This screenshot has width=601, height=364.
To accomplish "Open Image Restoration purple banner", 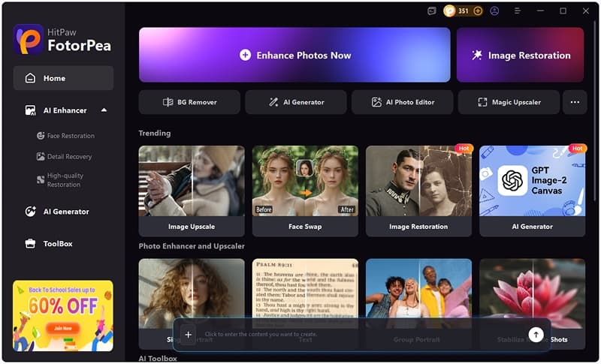I will click(x=520, y=55).
